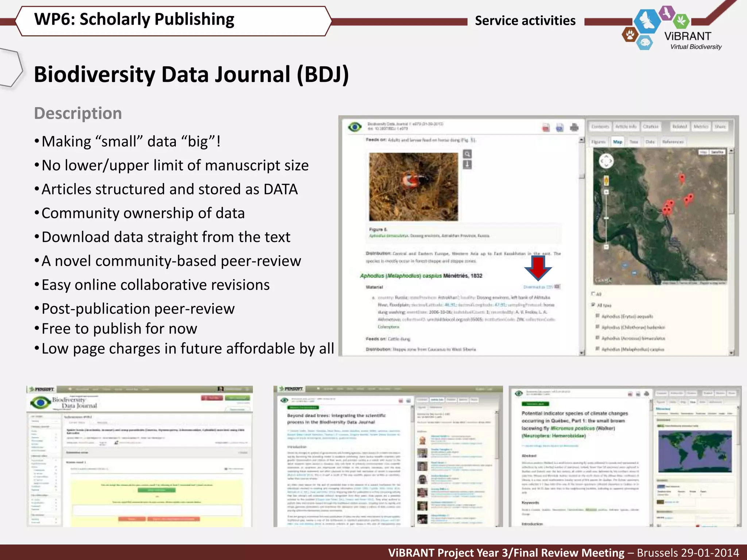This screenshot has height=560, width=747.
Task: Open the Share tab
Action: (x=720, y=127)
